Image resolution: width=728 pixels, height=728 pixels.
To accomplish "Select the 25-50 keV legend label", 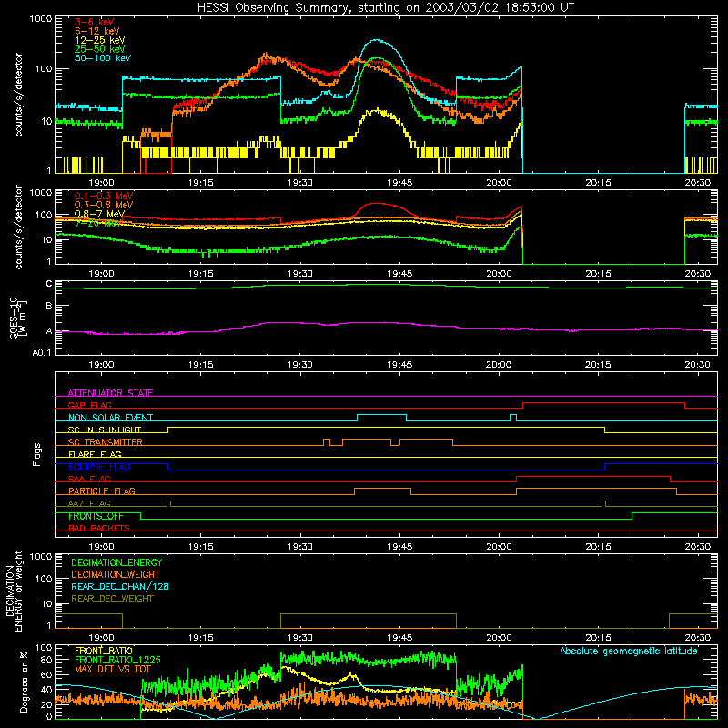I will 99,49.
